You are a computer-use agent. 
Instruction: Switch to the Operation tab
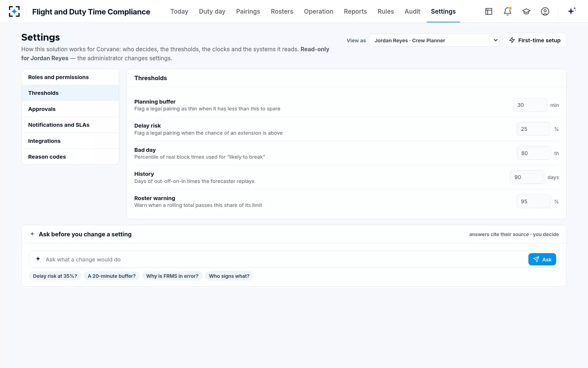(318, 11)
